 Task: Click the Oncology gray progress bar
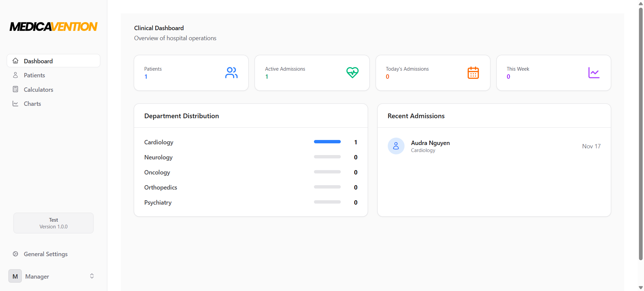(x=327, y=172)
